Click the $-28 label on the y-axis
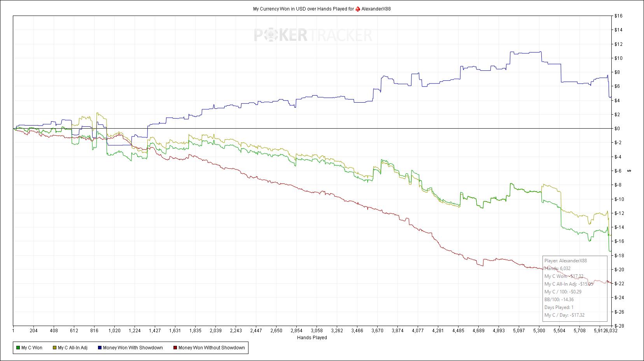644x361 pixels. 618,326
